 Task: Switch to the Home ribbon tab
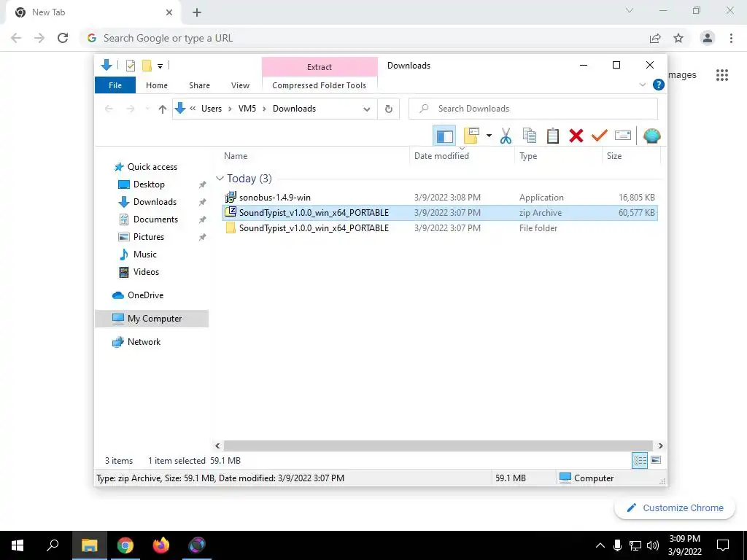click(157, 85)
